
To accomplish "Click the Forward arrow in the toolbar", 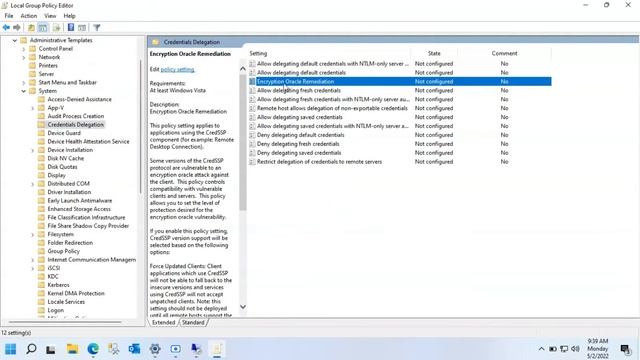I will pos(17,27).
